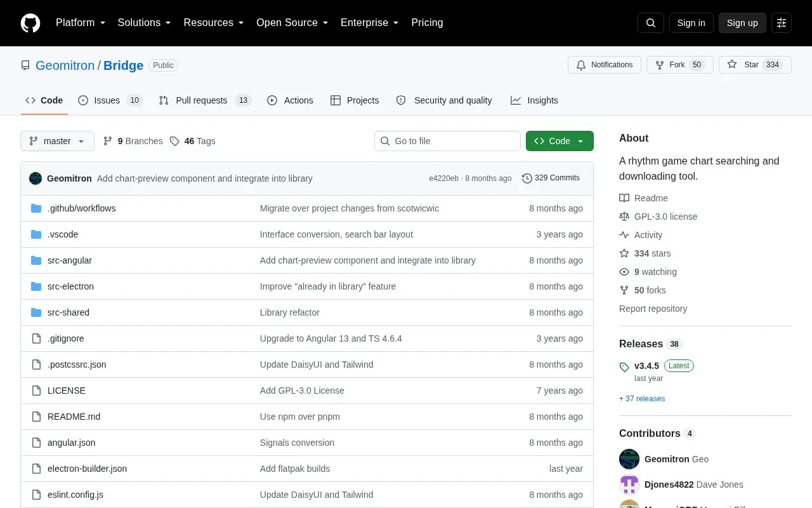Click the Sign up button
The width and height of the screenshot is (812, 508).
click(742, 23)
